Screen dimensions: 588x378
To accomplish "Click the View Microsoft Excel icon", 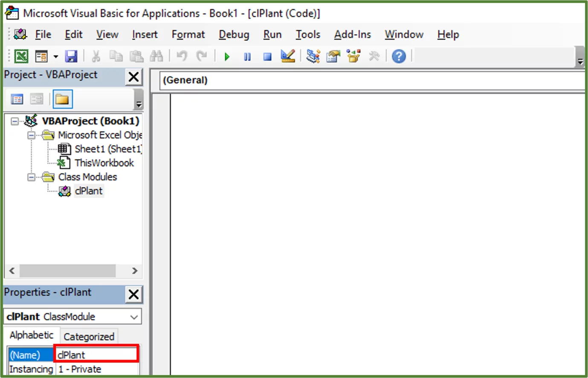I will point(21,56).
